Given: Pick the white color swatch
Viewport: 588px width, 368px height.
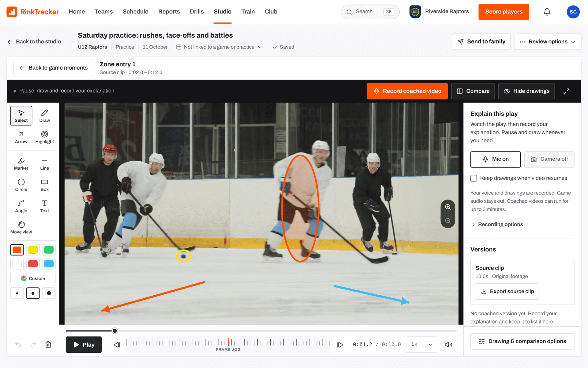Looking at the screenshot, I should pyautogui.click(x=17, y=263).
